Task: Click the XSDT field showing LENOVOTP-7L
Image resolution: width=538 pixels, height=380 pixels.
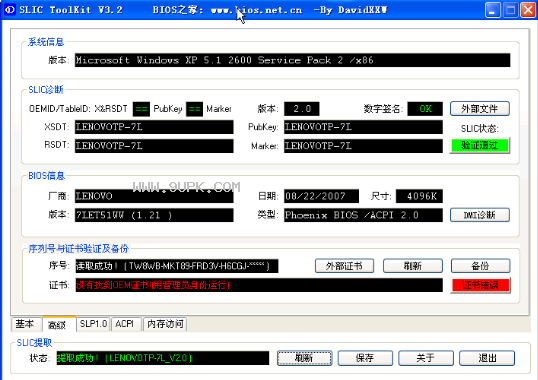Action: [x=154, y=127]
